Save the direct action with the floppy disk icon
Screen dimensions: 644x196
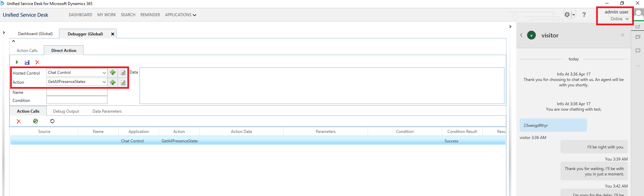click(27, 62)
